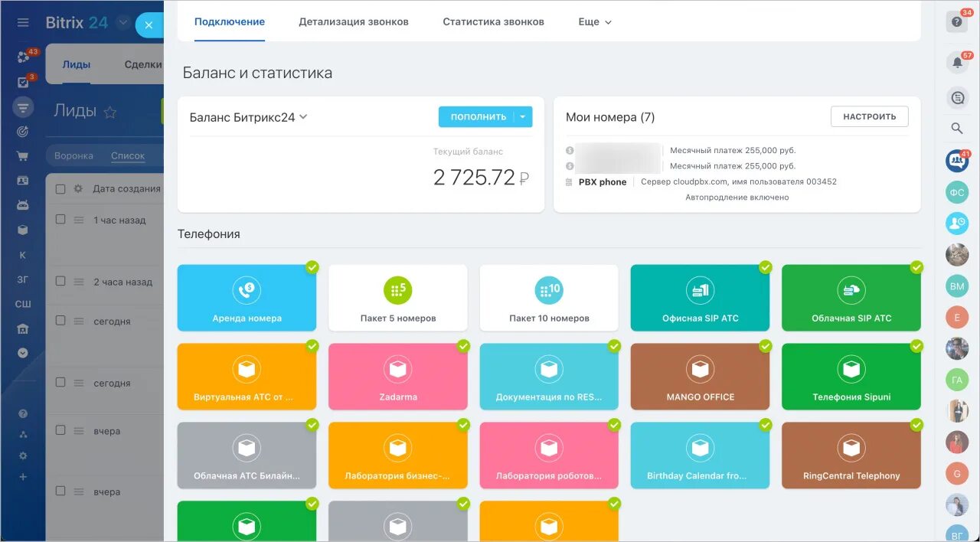Close the telephony slider panel
Viewport: 980px width, 542px height.
[x=149, y=25]
